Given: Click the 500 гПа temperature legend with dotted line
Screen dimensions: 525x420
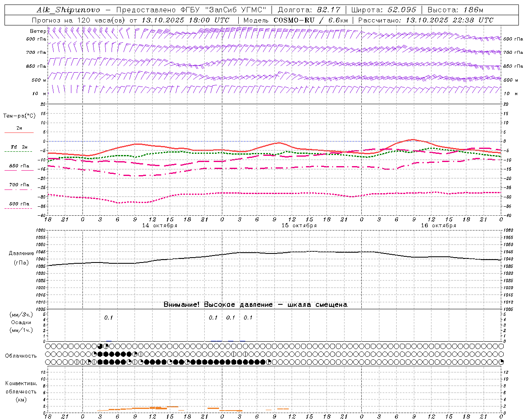Looking at the screenshot, I should pyautogui.click(x=19, y=204).
